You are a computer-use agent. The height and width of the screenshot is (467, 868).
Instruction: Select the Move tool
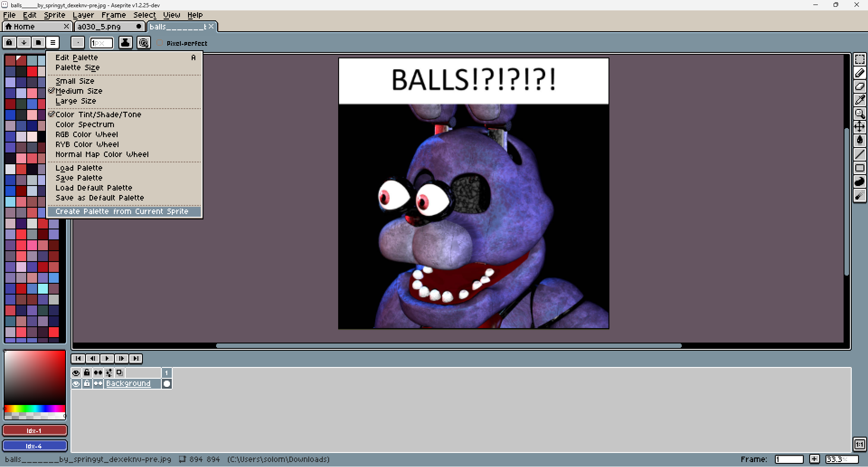point(859,127)
